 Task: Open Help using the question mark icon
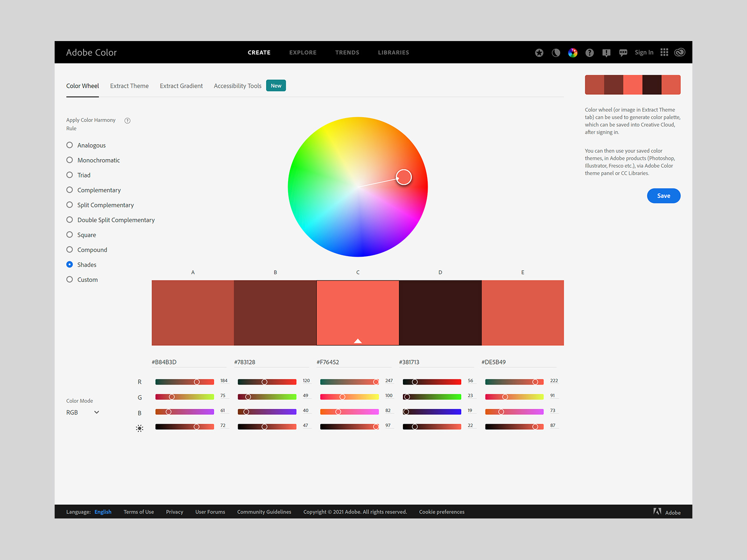point(589,53)
